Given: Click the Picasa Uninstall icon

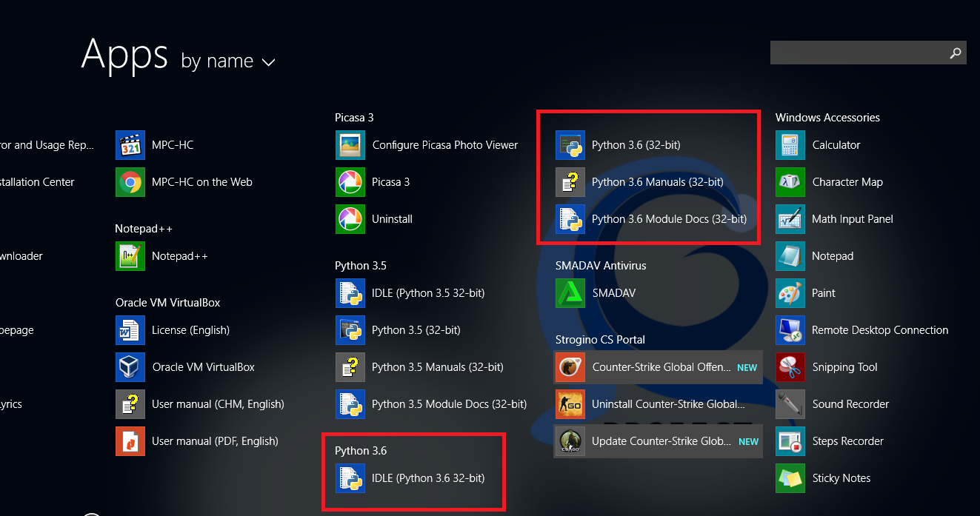Looking at the screenshot, I should [x=350, y=219].
